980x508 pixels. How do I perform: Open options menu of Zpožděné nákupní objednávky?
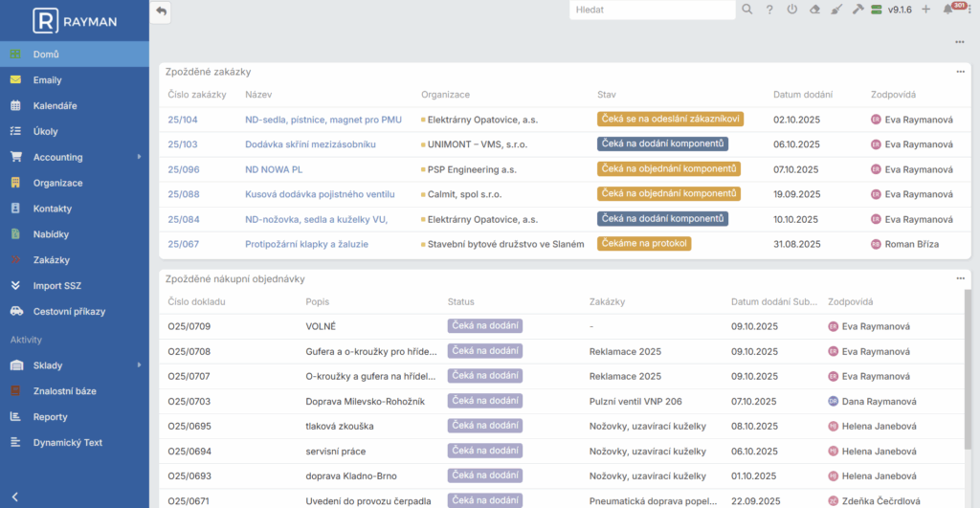click(x=960, y=278)
